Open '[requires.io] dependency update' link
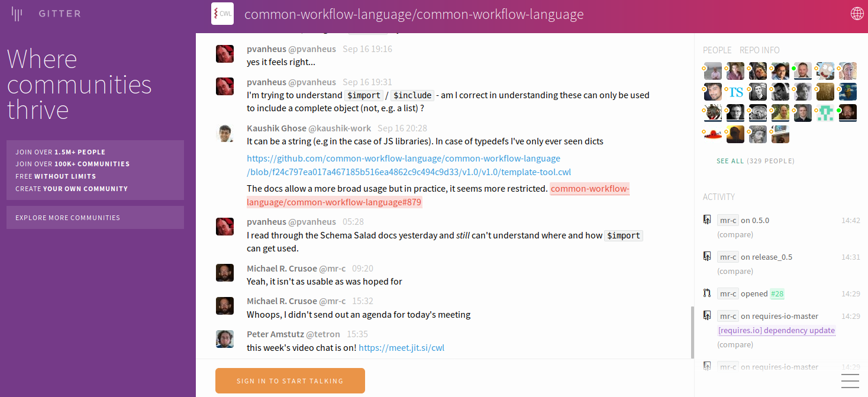The width and height of the screenshot is (868, 397). point(776,330)
